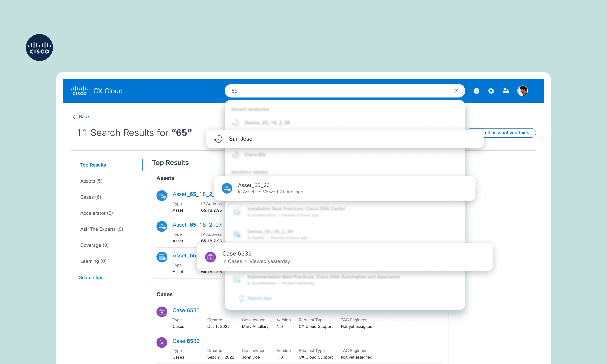The width and height of the screenshot is (607, 364).
Task: Click the Assets section heading
Action: pos(165,178)
